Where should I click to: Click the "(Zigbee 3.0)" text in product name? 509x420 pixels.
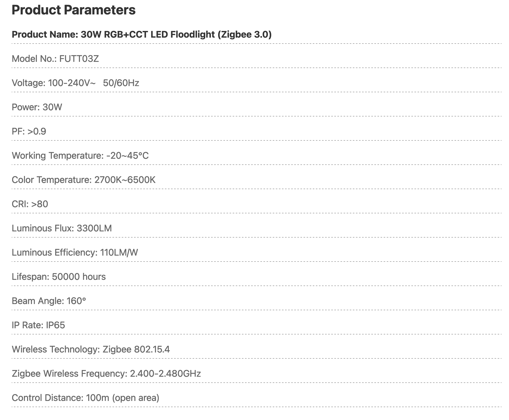coord(244,34)
